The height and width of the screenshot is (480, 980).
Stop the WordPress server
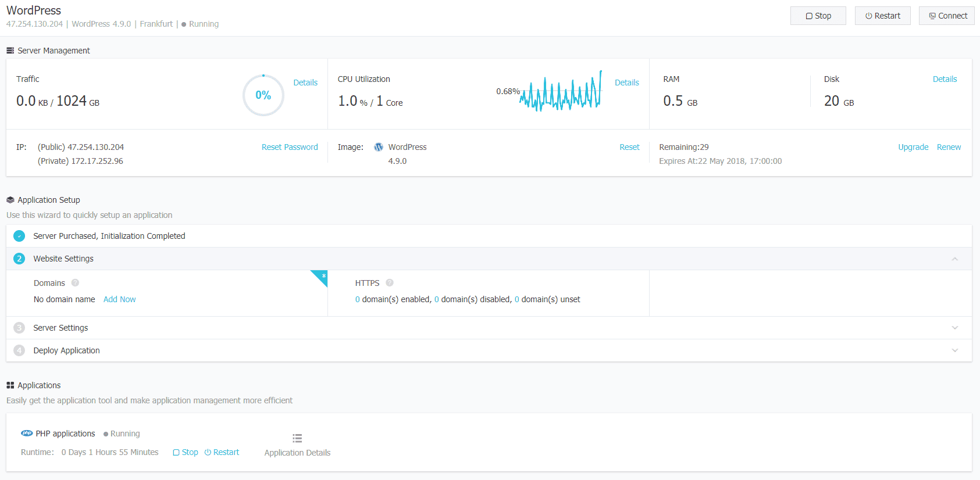818,16
